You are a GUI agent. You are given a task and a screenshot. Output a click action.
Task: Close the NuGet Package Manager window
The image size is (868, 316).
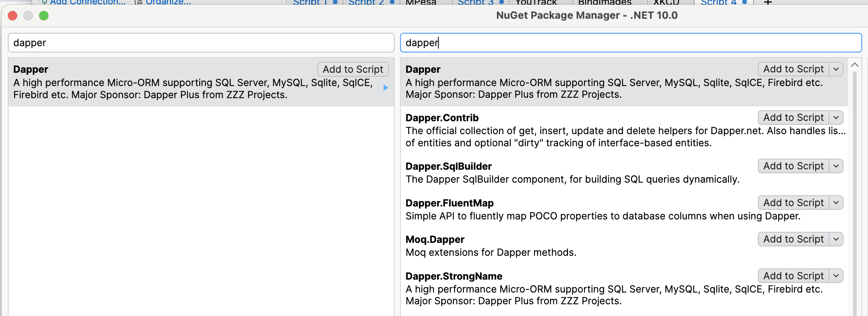pos(13,16)
